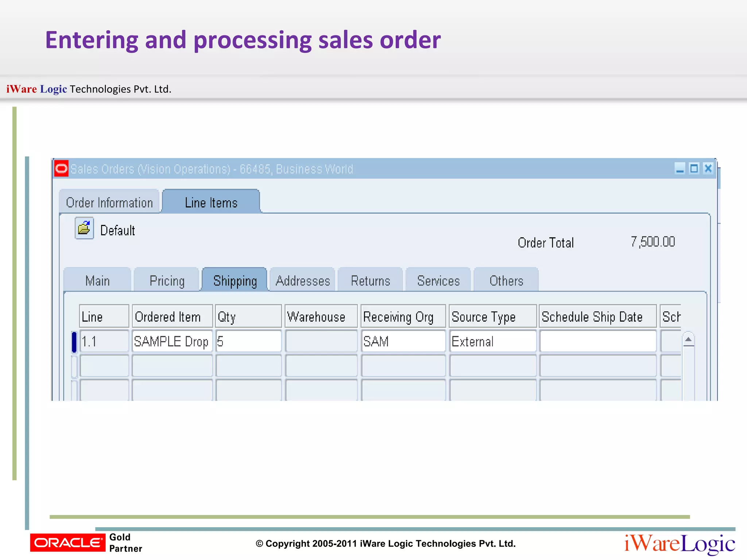747x560 pixels.
Task: Select the Shipping sub-tab
Action: coord(235,280)
